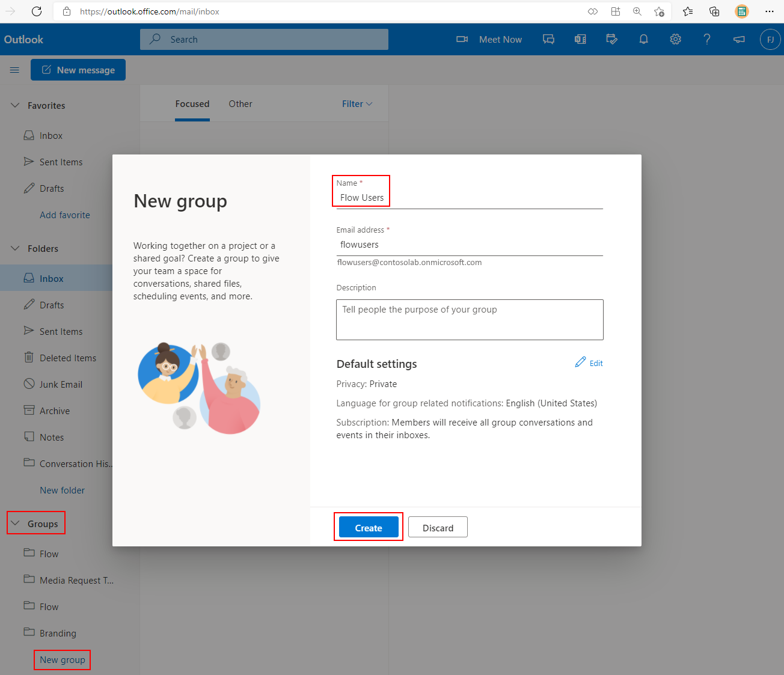Click the Outlook search box

264,39
